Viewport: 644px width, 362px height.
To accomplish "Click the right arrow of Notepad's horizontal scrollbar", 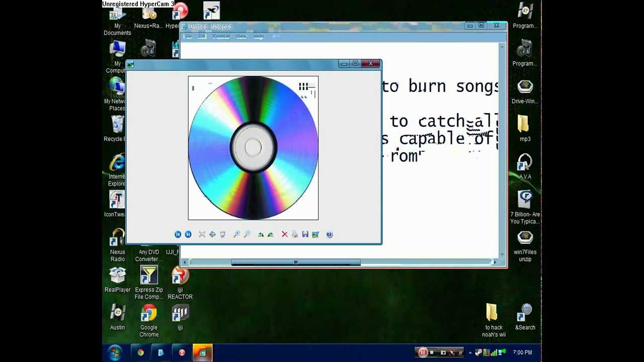I will (x=495, y=262).
